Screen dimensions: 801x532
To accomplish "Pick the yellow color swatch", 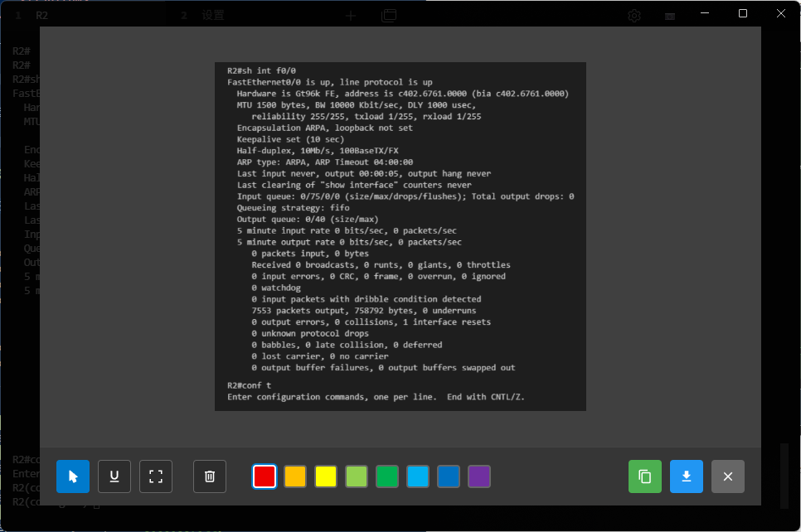I will click(x=326, y=476).
